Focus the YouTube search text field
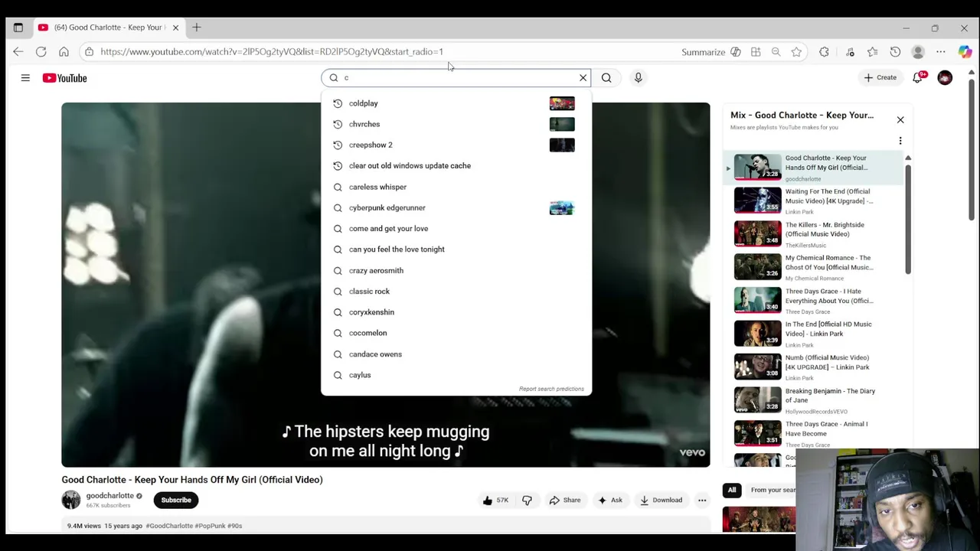This screenshot has height=551, width=980. [456, 77]
